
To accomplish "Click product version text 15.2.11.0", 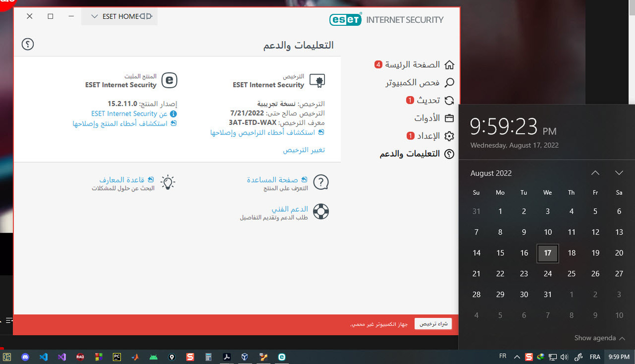I will pos(122,104).
